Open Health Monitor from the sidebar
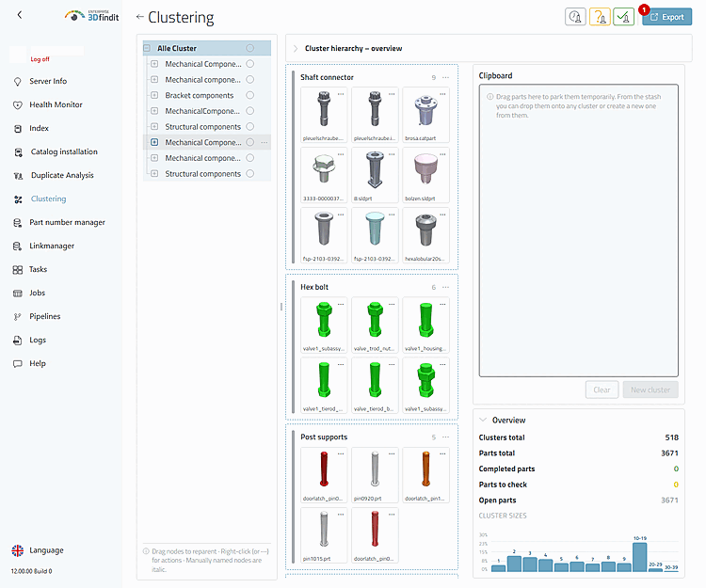Viewport: 706px width, 588px height. pyautogui.click(x=56, y=104)
